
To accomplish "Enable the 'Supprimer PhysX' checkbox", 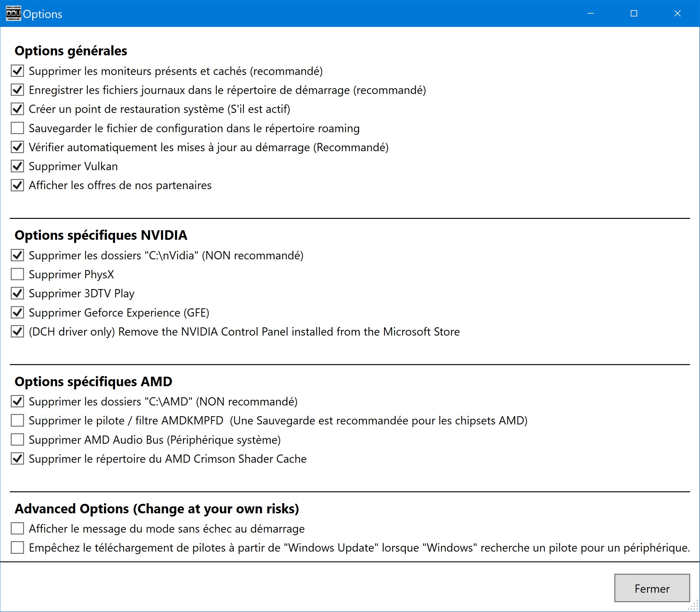I will [17, 274].
